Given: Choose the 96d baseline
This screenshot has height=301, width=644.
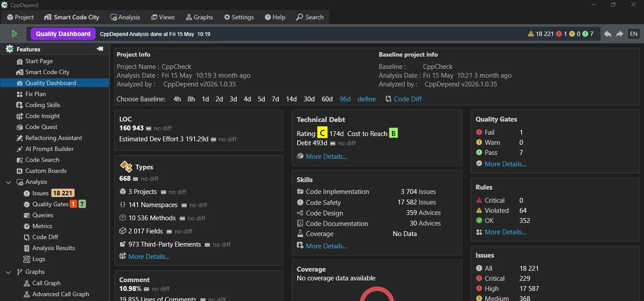Looking at the screenshot, I should tap(345, 99).
